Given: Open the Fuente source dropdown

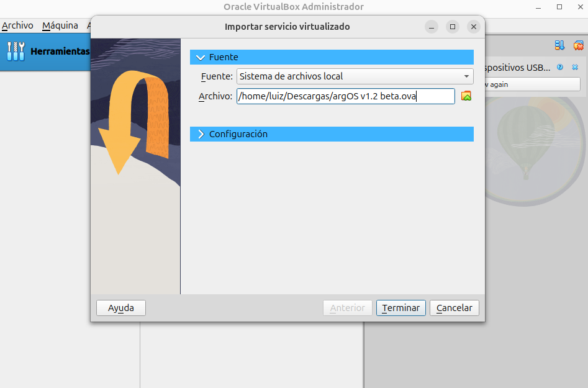Looking at the screenshot, I should [x=355, y=76].
